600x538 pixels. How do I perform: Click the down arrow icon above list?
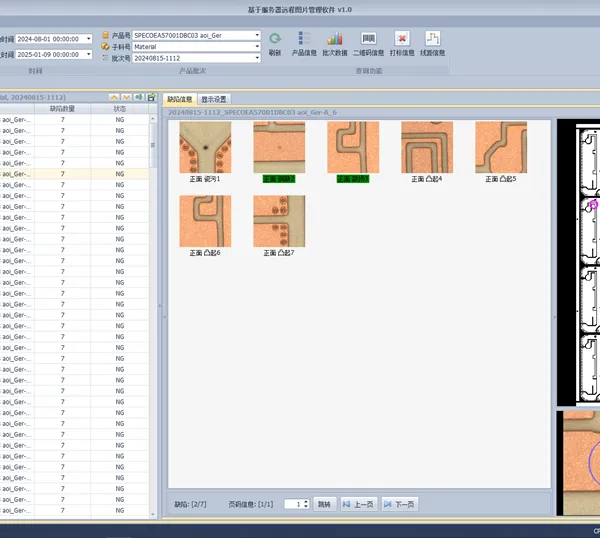(126, 97)
